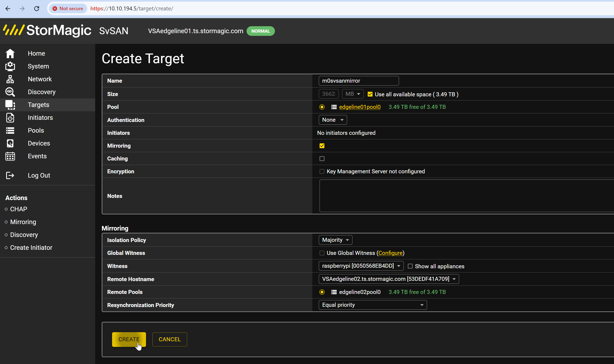This screenshot has width=614, height=364.
Task: Expand the Isolation Policy dropdown
Action: click(x=335, y=240)
